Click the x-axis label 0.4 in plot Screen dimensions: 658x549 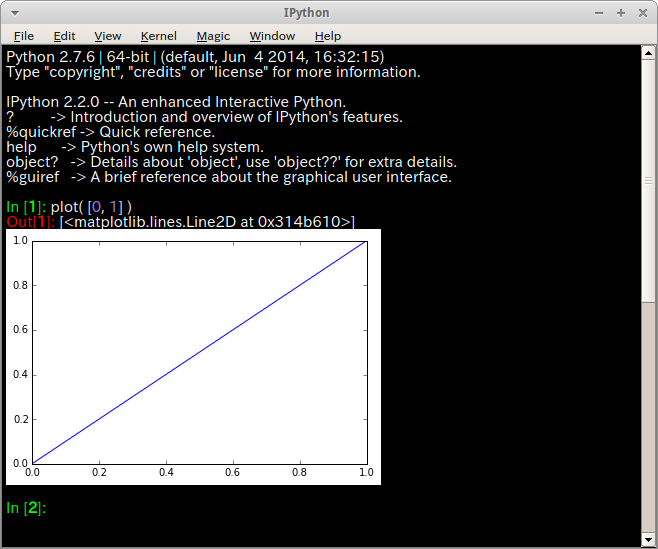[x=166, y=473]
